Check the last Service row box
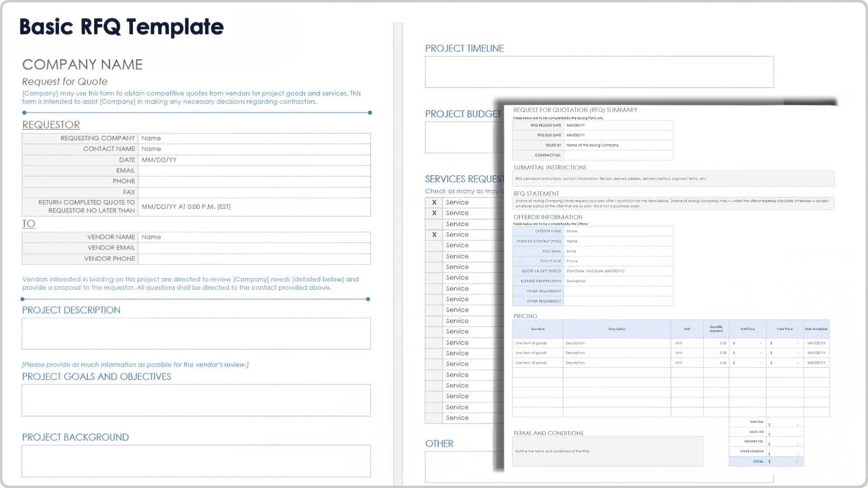868x488 pixels. tap(434, 418)
